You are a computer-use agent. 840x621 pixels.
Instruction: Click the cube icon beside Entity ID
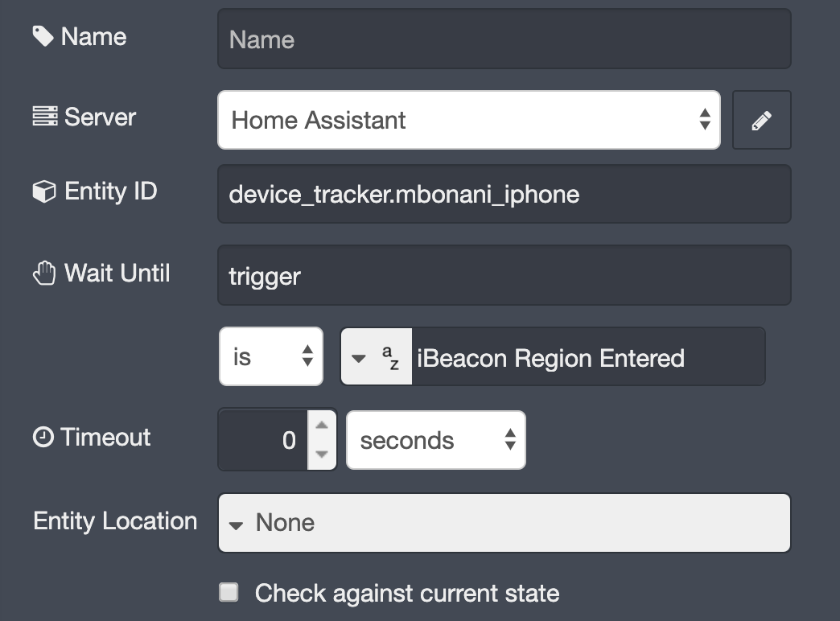[x=45, y=191]
